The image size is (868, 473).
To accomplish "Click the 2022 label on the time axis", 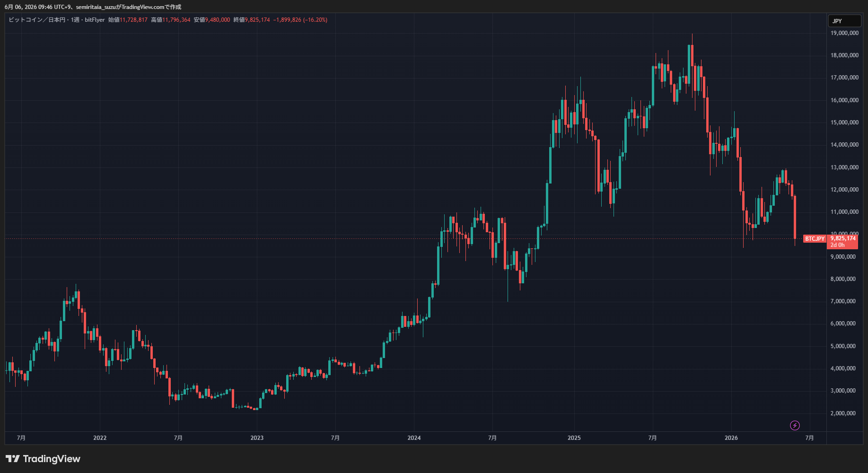I will point(100,438).
